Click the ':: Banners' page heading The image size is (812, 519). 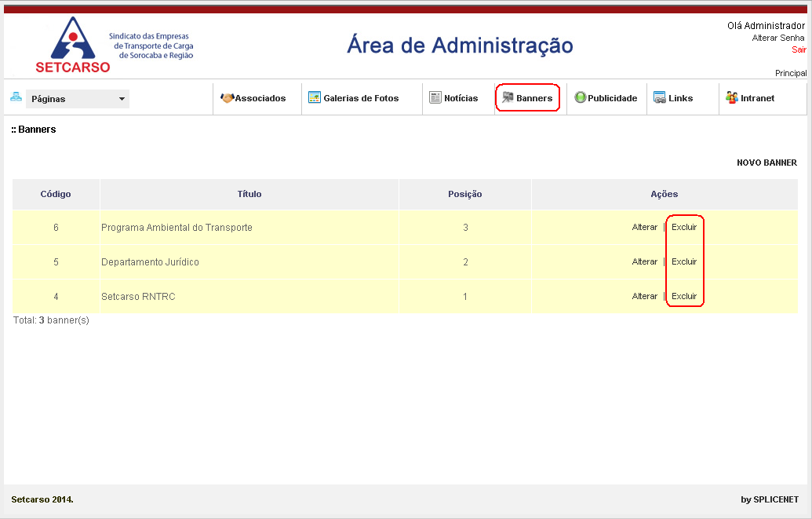(34, 130)
